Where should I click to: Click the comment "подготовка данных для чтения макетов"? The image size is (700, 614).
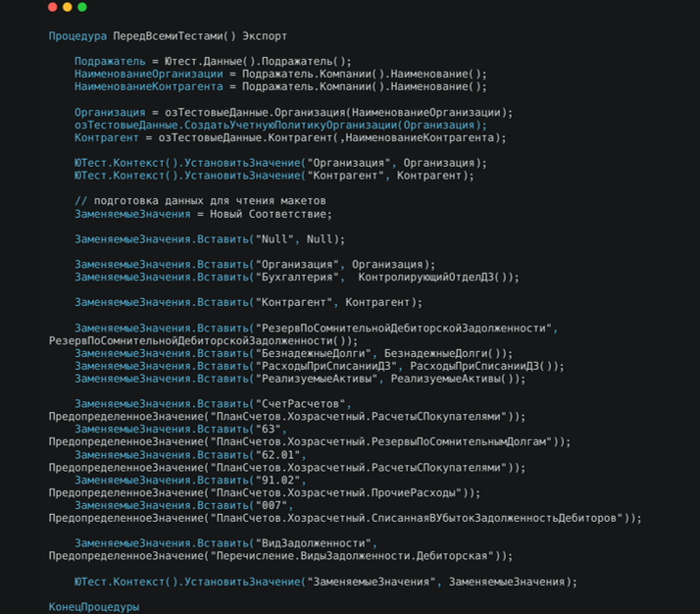[210, 201]
